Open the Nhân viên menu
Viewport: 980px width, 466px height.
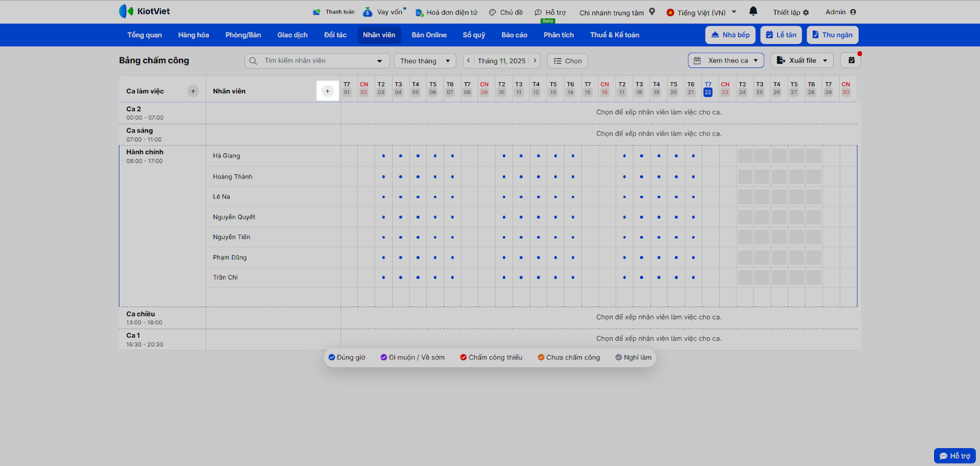click(x=379, y=35)
